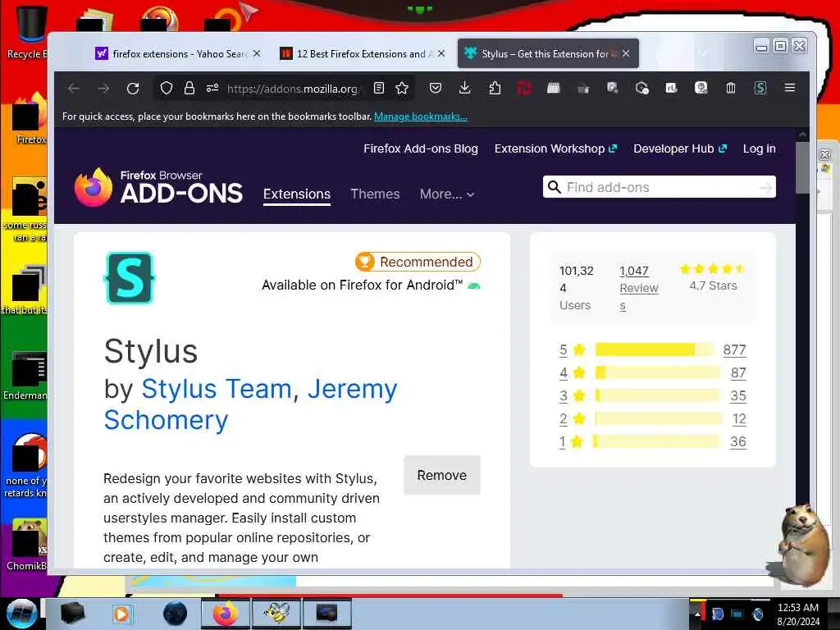Click the Recommended badge
Screen dimensions: 840x630
click(x=418, y=262)
